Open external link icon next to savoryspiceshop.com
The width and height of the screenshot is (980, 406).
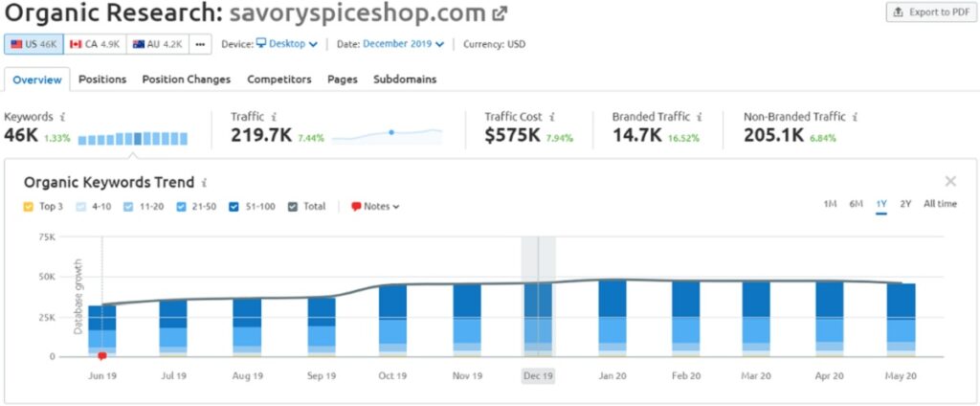500,13
